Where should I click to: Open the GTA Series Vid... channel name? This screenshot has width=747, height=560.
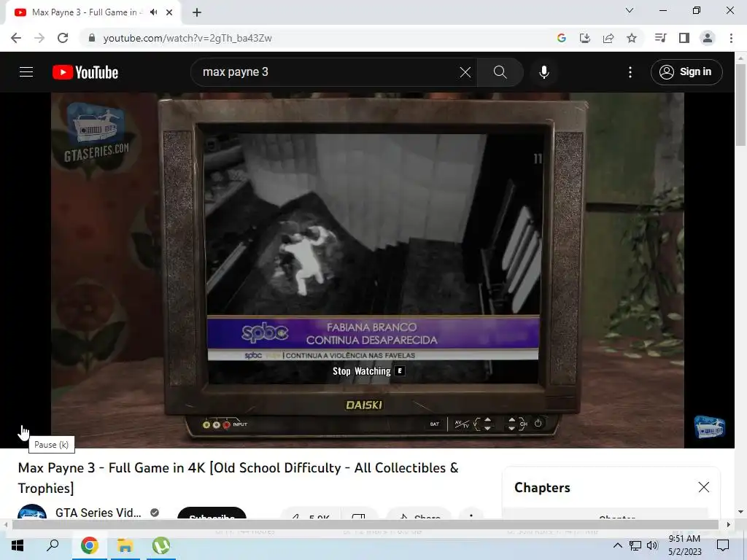click(98, 513)
